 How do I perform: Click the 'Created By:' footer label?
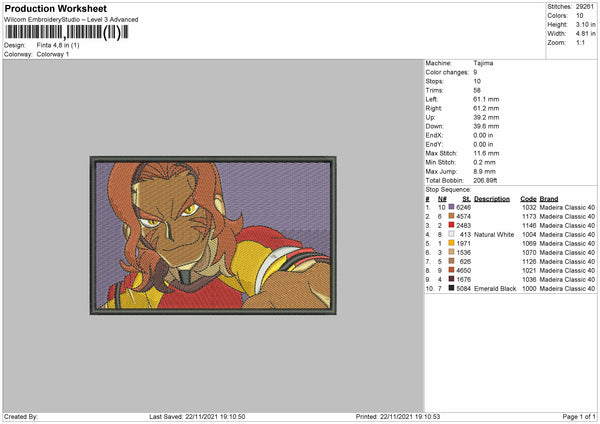point(21,417)
